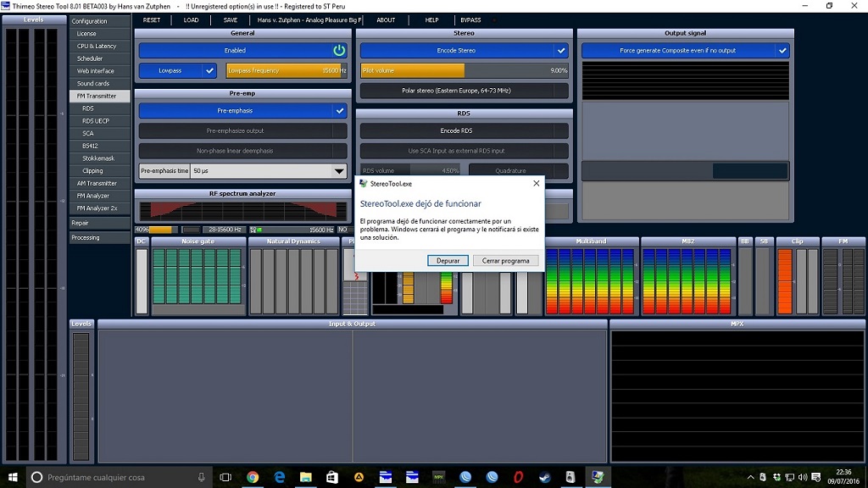Screen dimensions: 868x488
Task: Click the SAVE menu item
Action: (x=231, y=20)
